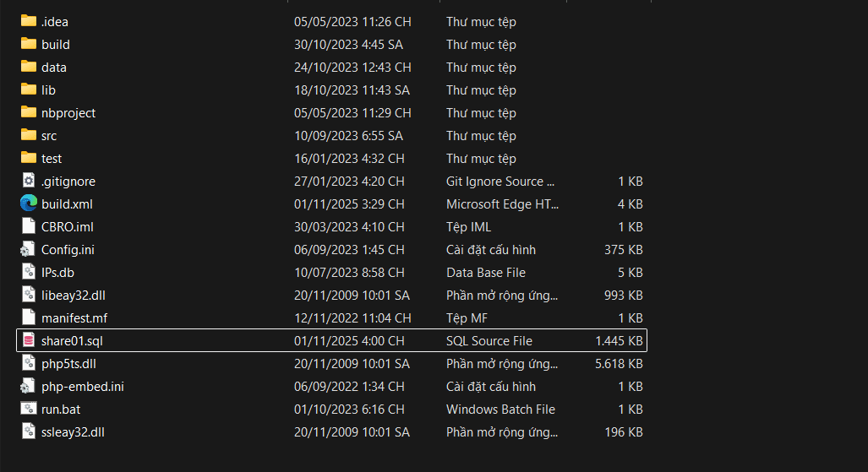Click the IPs.db file icon
This screenshot has height=472, width=868.
(x=28, y=272)
